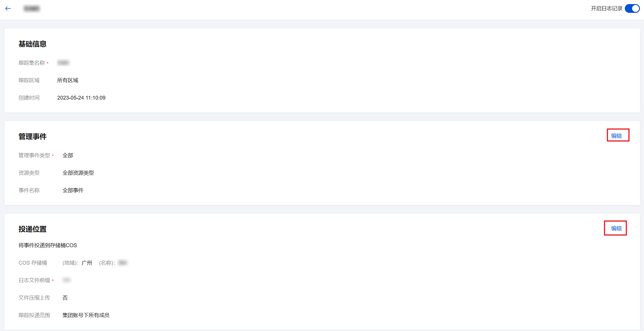
Task: Select the creation time value 2023-05-24 11:10:09
Action: tap(81, 98)
